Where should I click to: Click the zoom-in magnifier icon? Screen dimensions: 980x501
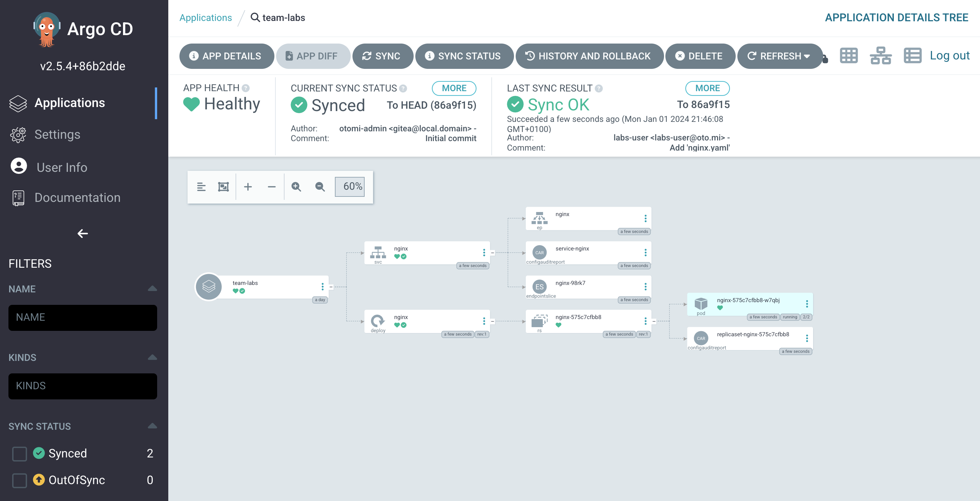[296, 187]
